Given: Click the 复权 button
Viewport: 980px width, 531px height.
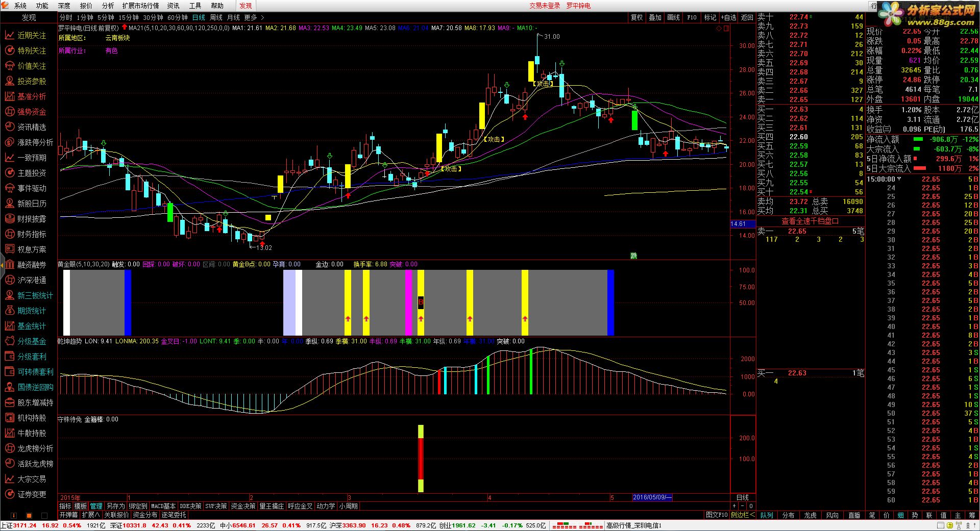Looking at the screenshot, I should pos(636,17).
